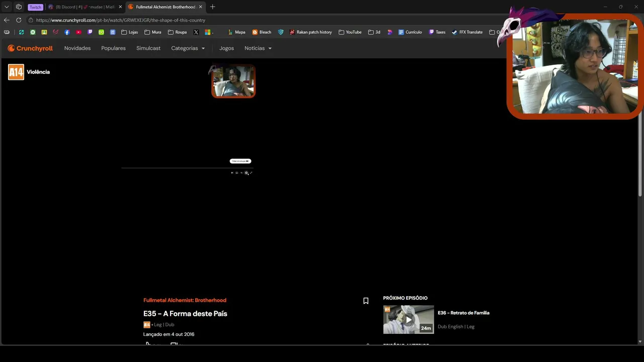Open Jogos in Crunchyroll nav
The image size is (644, 362).
(x=226, y=48)
